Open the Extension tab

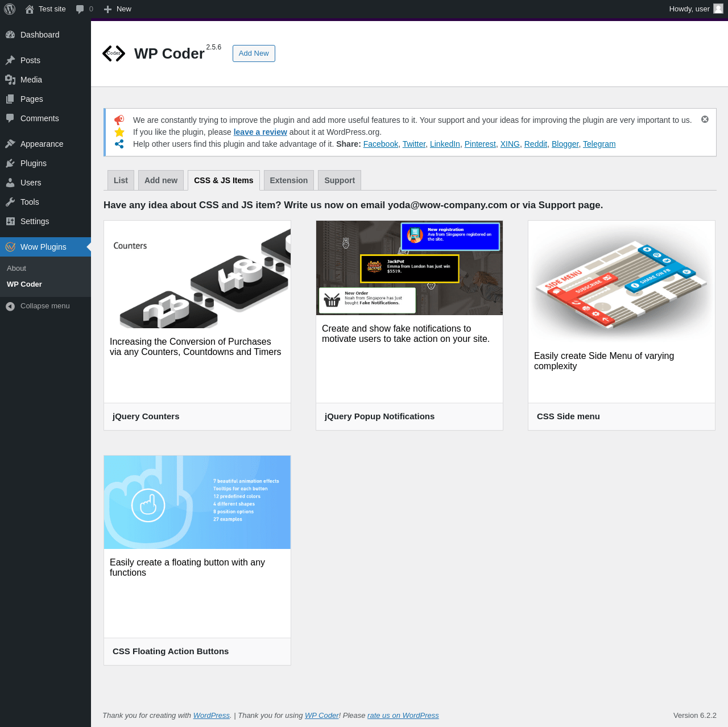coord(289,180)
